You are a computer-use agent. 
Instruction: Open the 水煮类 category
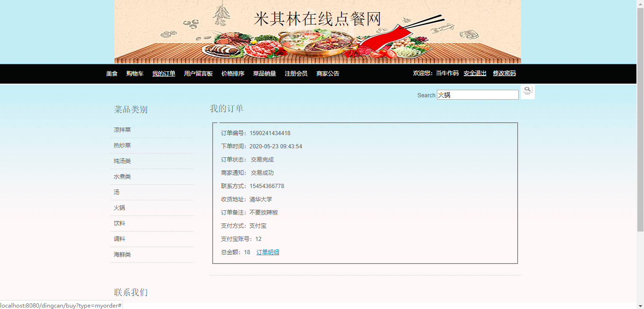coord(122,177)
